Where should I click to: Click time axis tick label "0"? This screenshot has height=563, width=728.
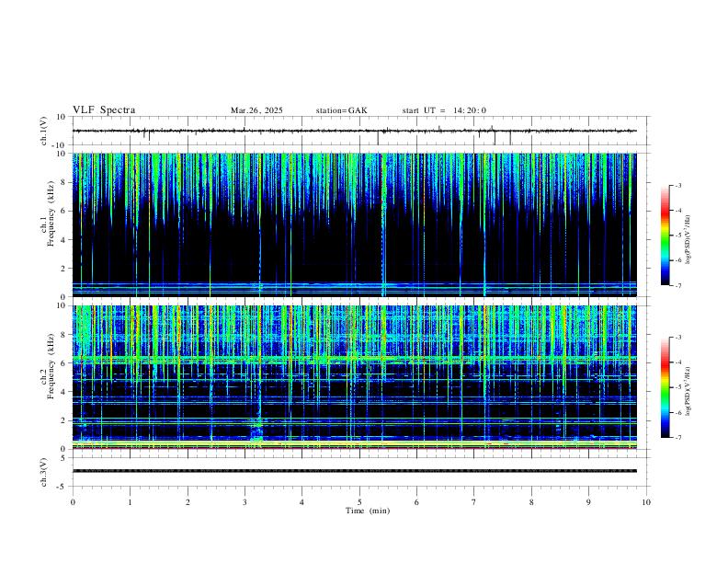(73, 502)
